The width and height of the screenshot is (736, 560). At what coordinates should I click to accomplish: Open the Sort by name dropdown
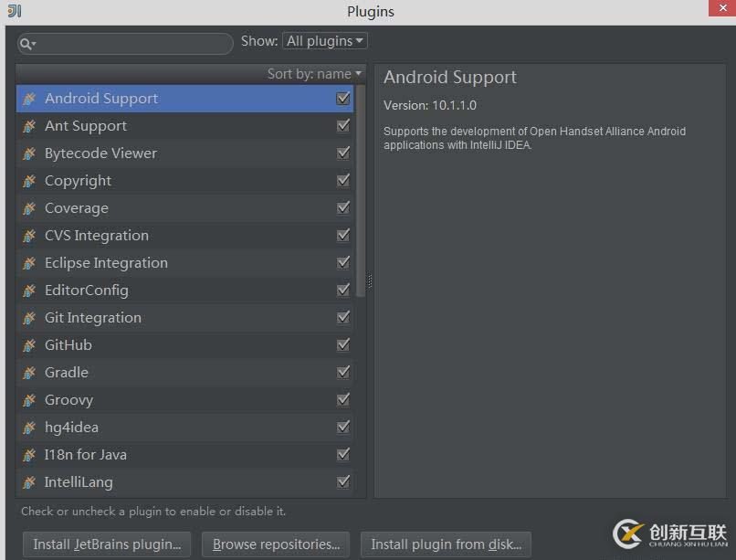(314, 74)
